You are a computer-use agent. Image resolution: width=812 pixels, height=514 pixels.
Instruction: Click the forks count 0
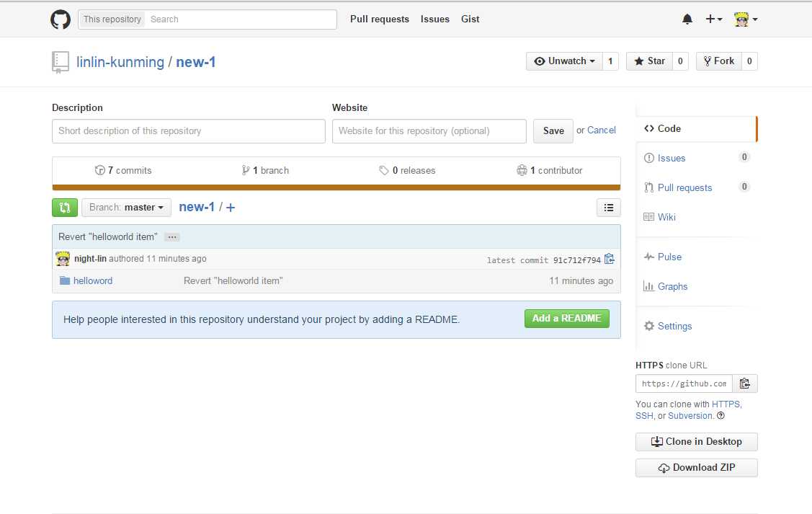[x=749, y=61]
